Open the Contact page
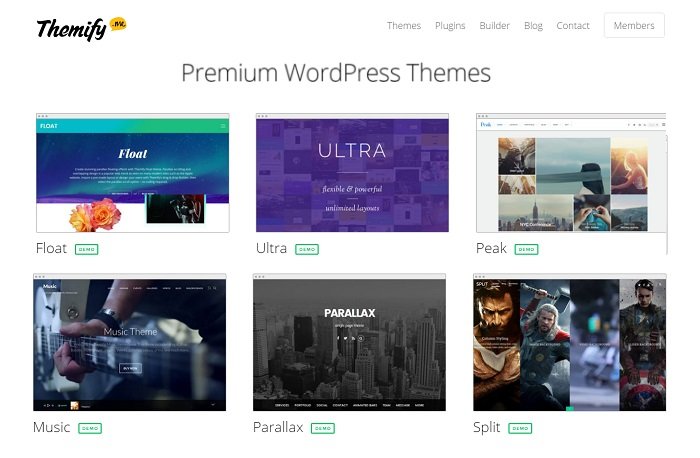Image resolution: width=700 pixels, height=458 pixels. coord(573,26)
